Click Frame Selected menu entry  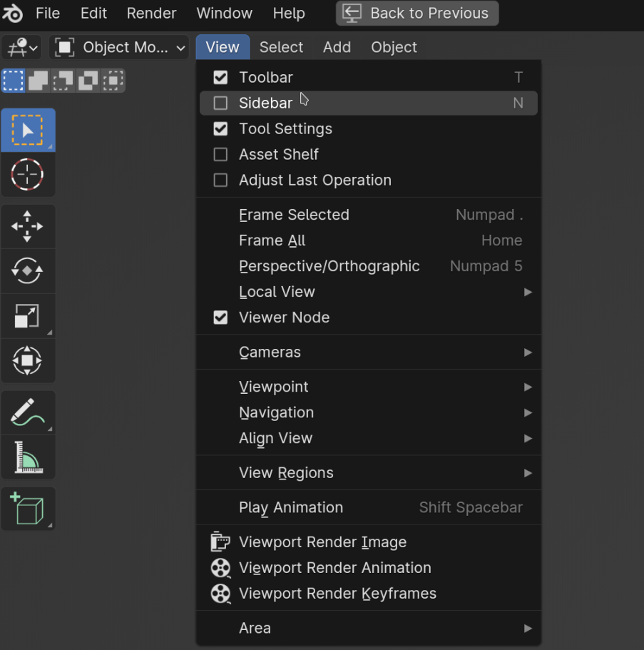point(294,215)
